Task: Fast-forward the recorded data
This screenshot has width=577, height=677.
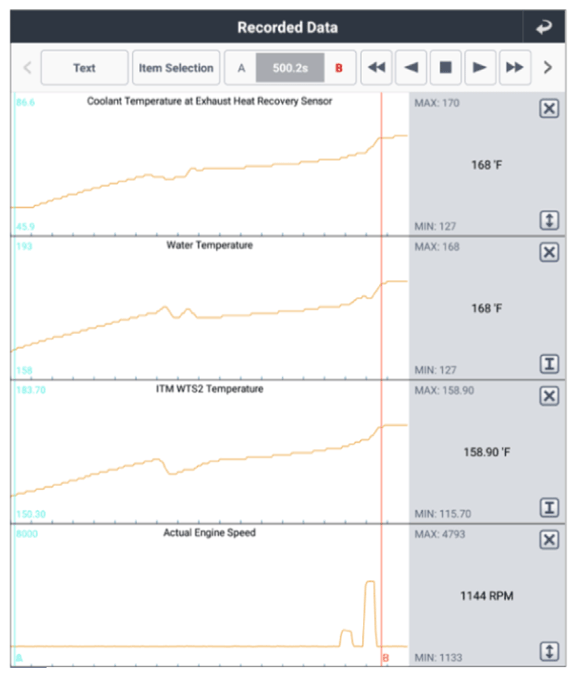Action: pos(514,67)
